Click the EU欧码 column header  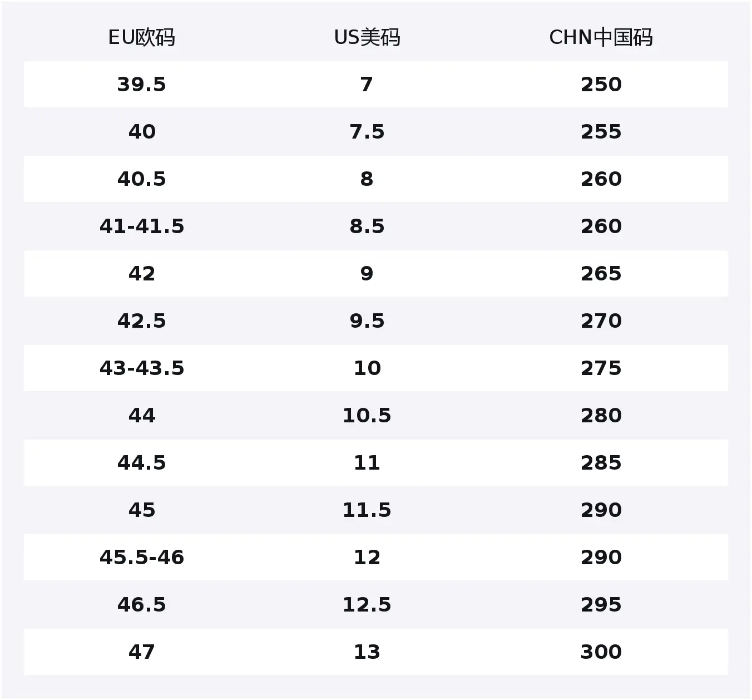(142, 38)
